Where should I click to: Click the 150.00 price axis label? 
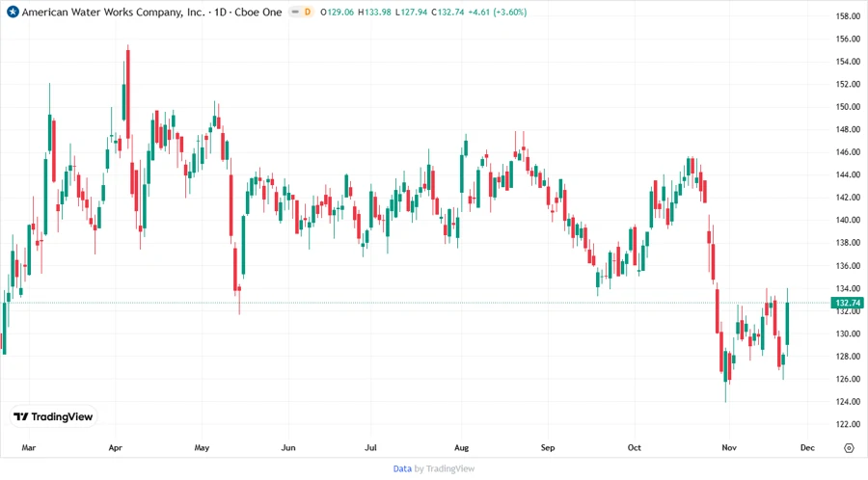point(848,107)
